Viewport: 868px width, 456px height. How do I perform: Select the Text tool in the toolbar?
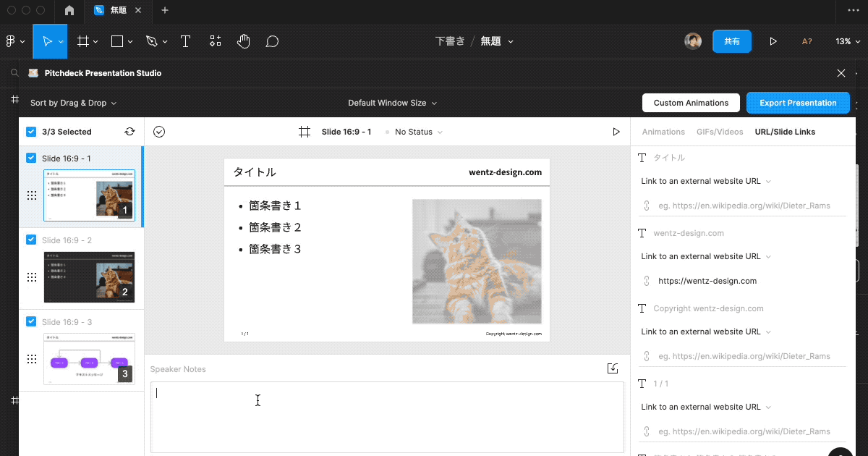pyautogui.click(x=185, y=41)
